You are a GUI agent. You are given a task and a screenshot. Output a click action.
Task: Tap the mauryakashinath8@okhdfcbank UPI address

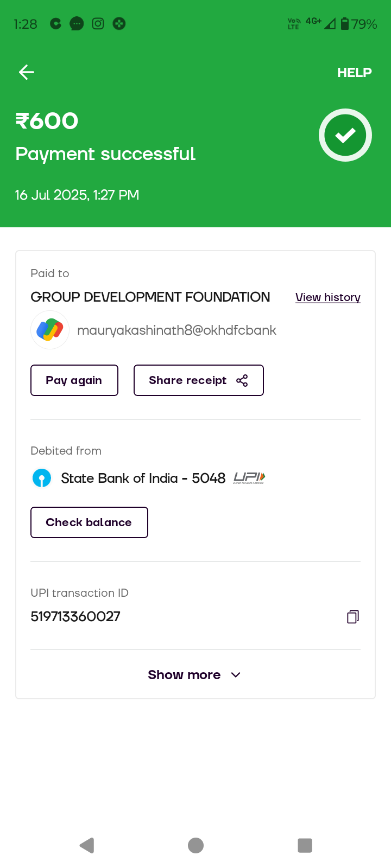(176, 330)
